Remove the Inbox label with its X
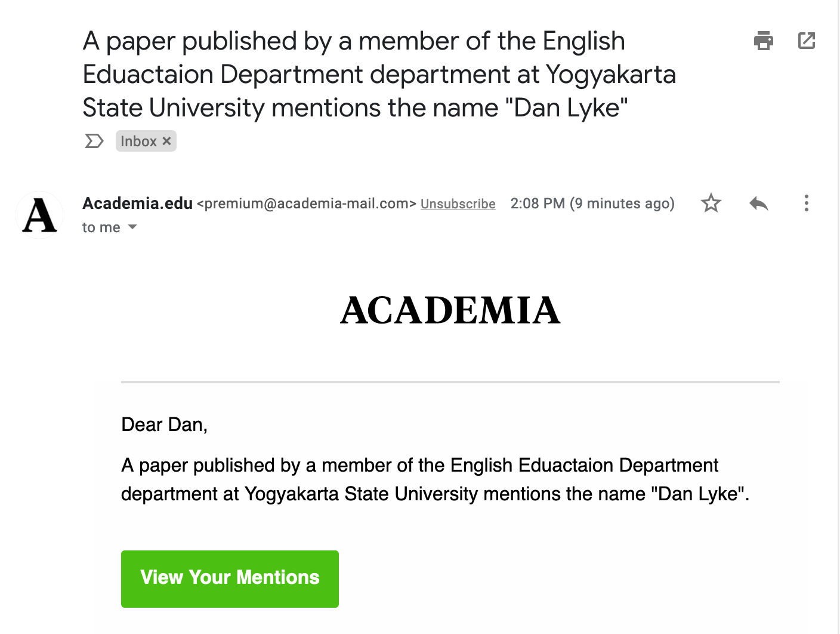The width and height of the screenshot is (840, 634). (x=167, y=141)
